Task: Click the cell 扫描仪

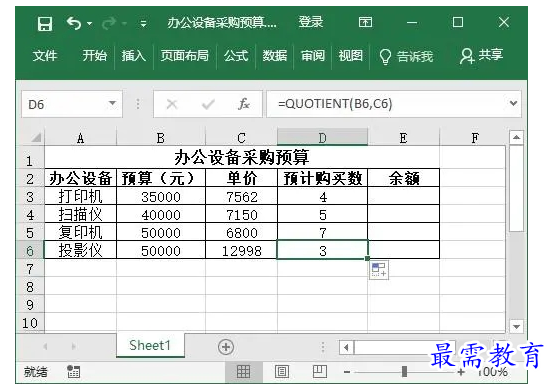Action: coord(81,214)
